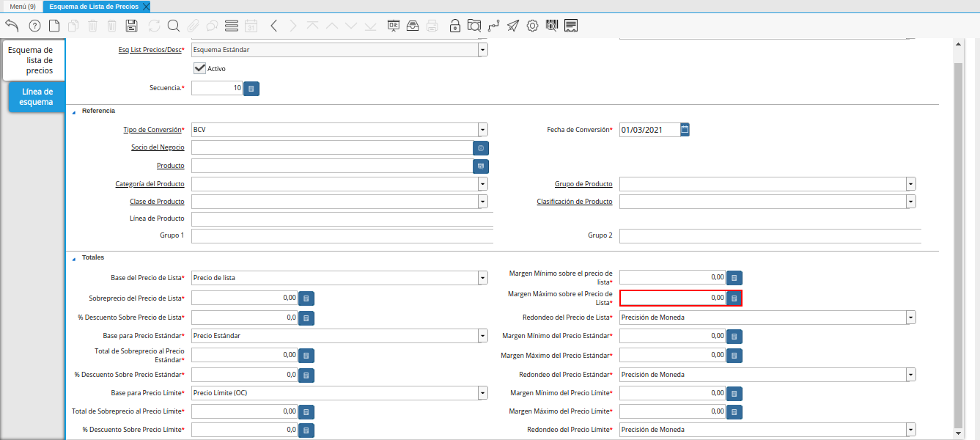
Task: Open the Tipo de Conversión dropdown
Action: 482,130
